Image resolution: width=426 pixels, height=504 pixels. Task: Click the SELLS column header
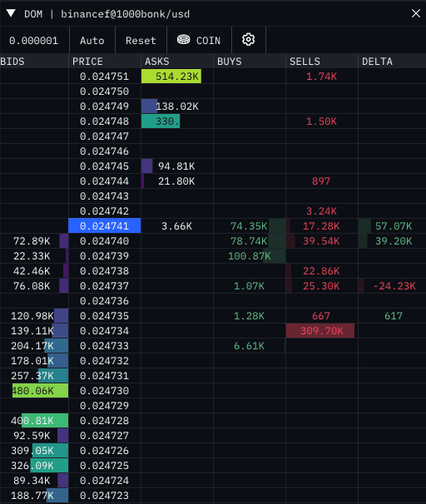point(305,61)
